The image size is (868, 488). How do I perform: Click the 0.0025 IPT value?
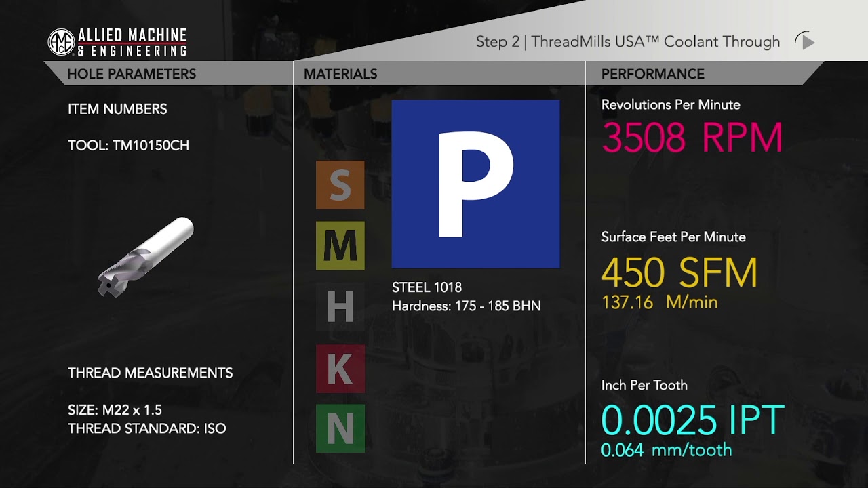tap(693, 420)
